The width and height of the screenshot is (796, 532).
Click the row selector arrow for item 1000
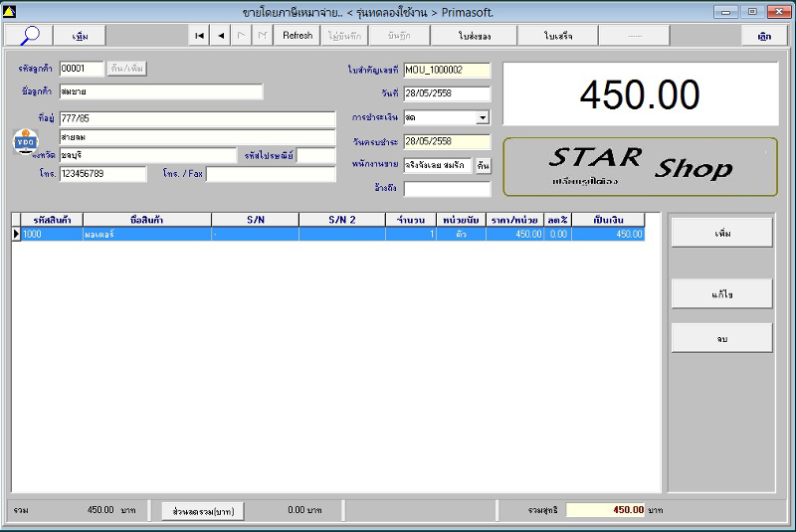pyautogui.click(x=16, y=234)
